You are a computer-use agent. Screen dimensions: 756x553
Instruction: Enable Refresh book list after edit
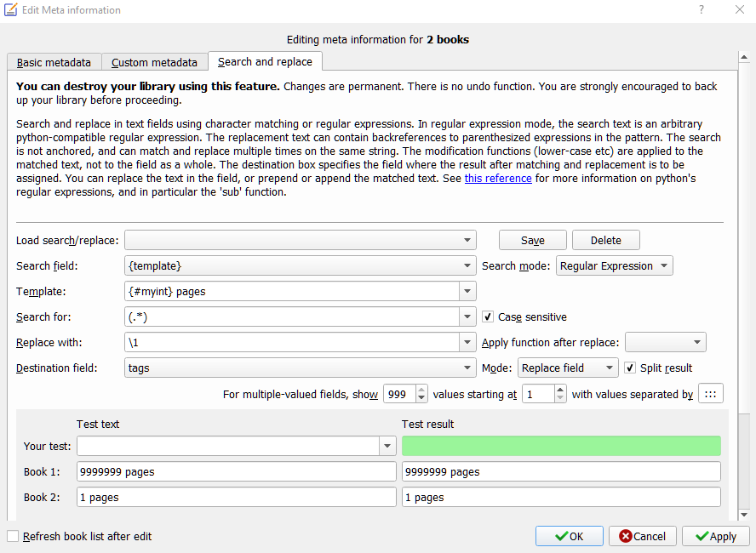13,537
